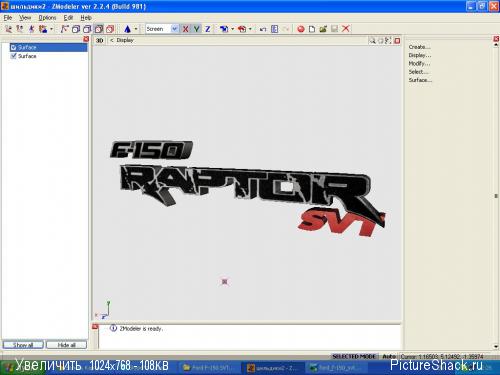
Task: Click the Undo toolbar icon
Action: 263,29
